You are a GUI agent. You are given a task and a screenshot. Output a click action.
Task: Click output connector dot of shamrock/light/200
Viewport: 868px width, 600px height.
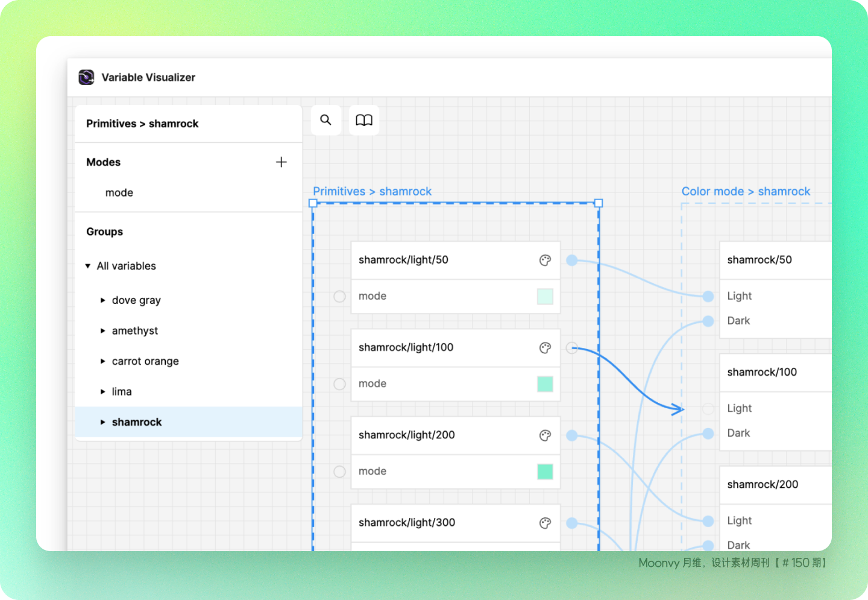(572, 435)
